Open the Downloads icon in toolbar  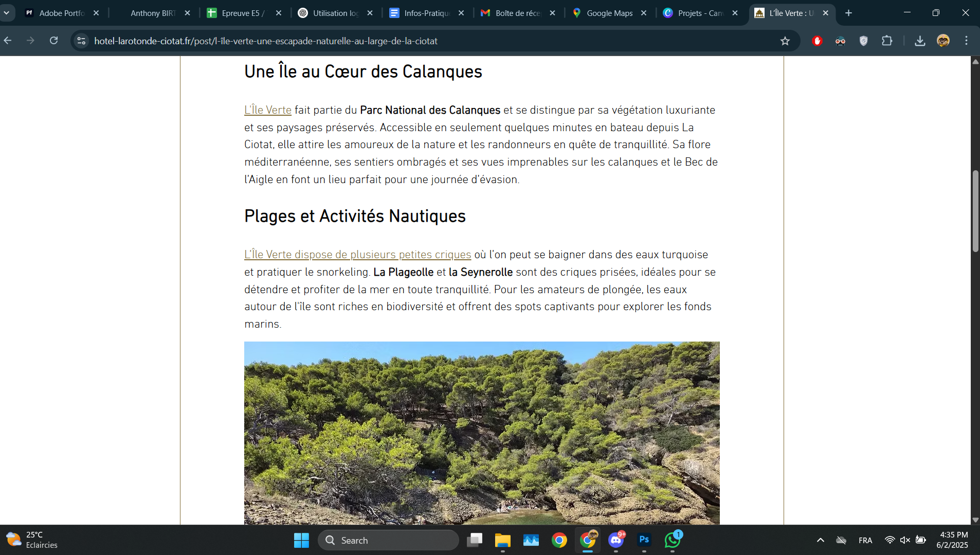(x=920, y=41)
